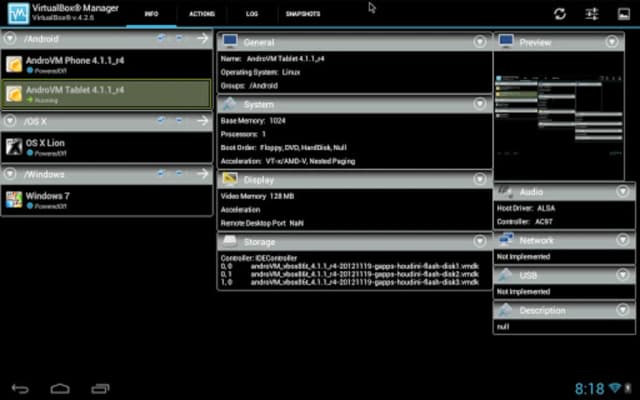Switch to the Info tab

coord(151,14)
